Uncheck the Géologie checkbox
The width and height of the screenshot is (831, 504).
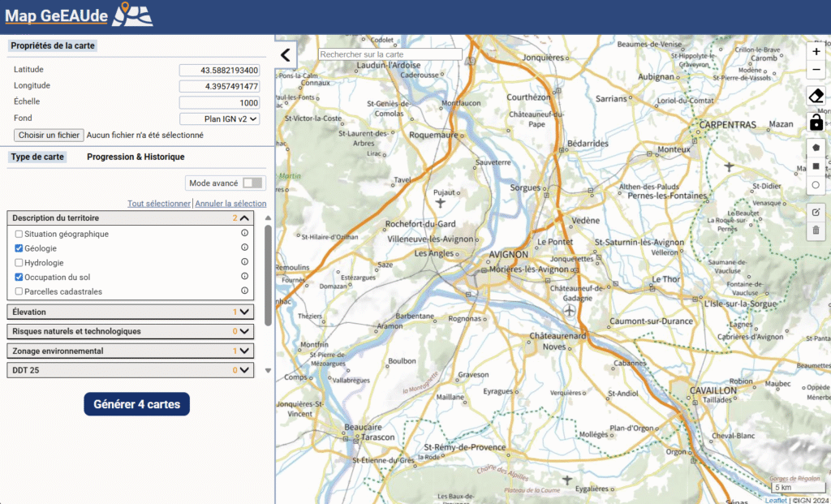point(19,248)
